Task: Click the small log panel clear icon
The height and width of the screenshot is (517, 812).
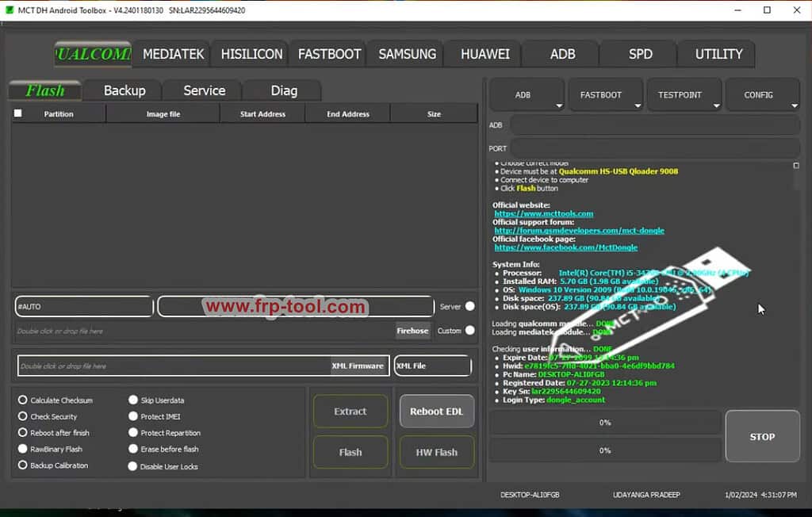Action: (796, 166)
